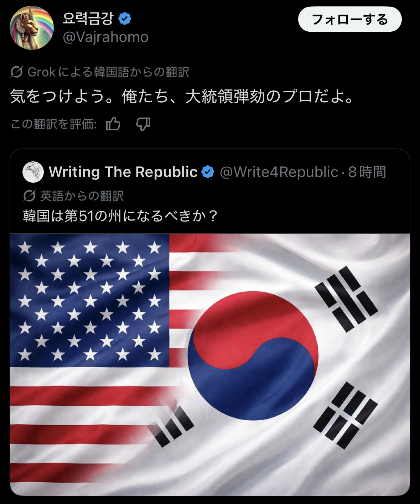Open 요력금강's rainbow lion profile avatar
420x504 pixels.
[32, 28]
